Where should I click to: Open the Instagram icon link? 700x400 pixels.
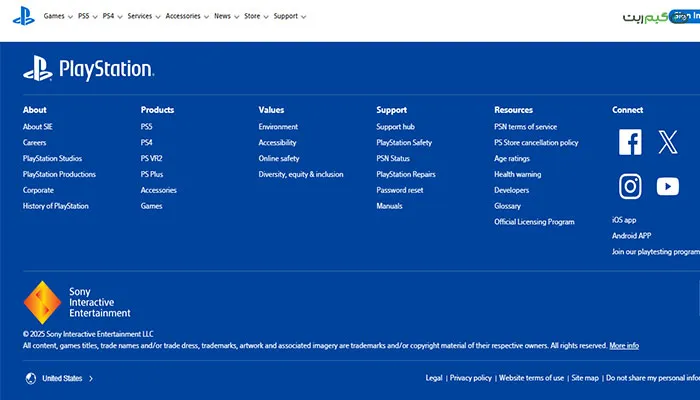(x=630, y=186)
